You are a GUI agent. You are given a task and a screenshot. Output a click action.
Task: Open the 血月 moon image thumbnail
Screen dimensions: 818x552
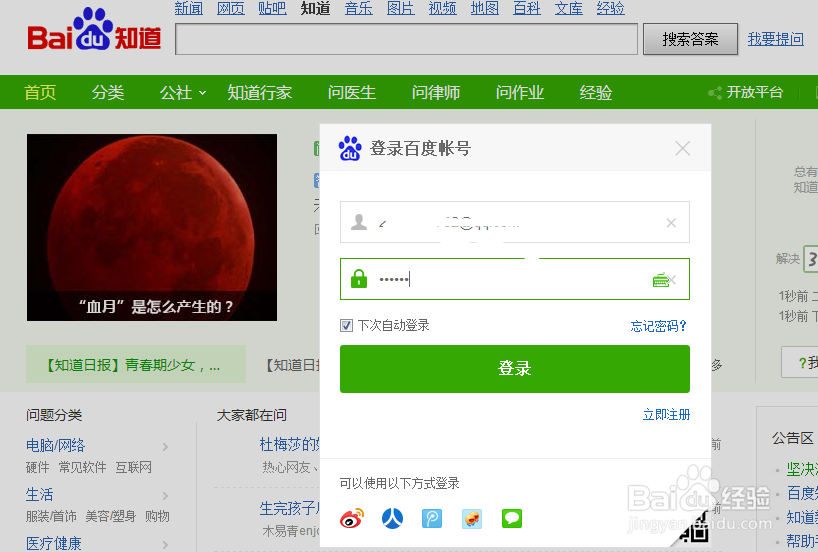coord(152,227)
